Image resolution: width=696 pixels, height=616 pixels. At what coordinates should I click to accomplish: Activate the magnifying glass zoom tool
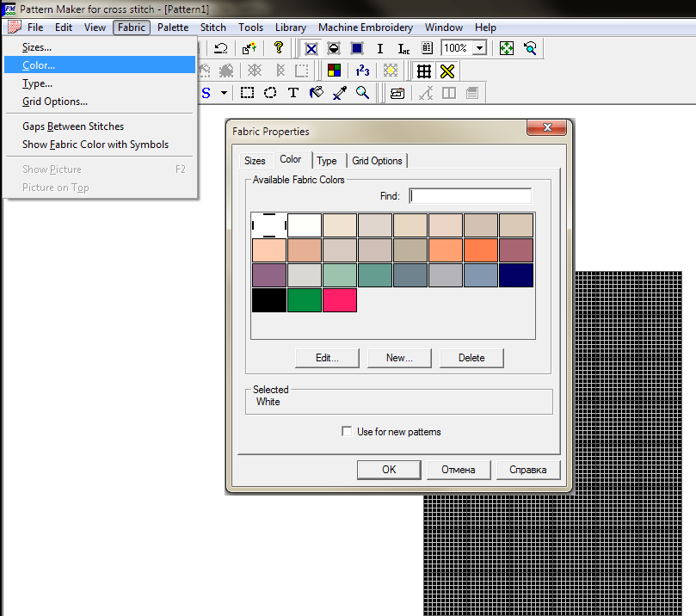tap(363, 93)
